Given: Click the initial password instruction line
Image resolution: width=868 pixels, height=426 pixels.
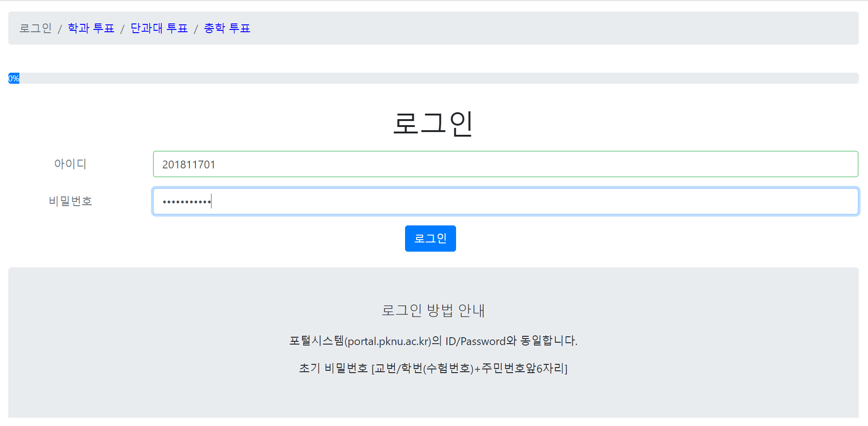Looking at the screenshot, I should (434, 368).
